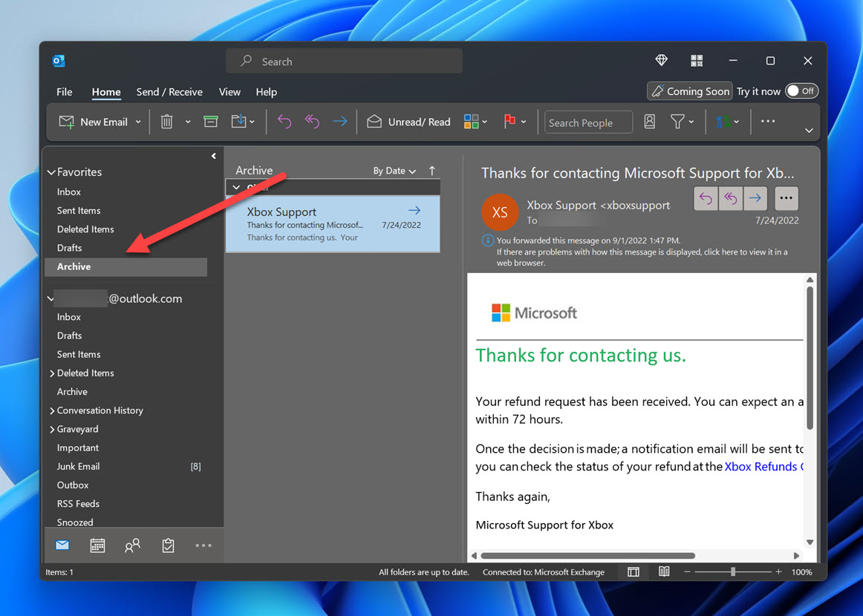Open the Help tab
The width and height of the screenshot is (863, 616).
coord(267,92)
